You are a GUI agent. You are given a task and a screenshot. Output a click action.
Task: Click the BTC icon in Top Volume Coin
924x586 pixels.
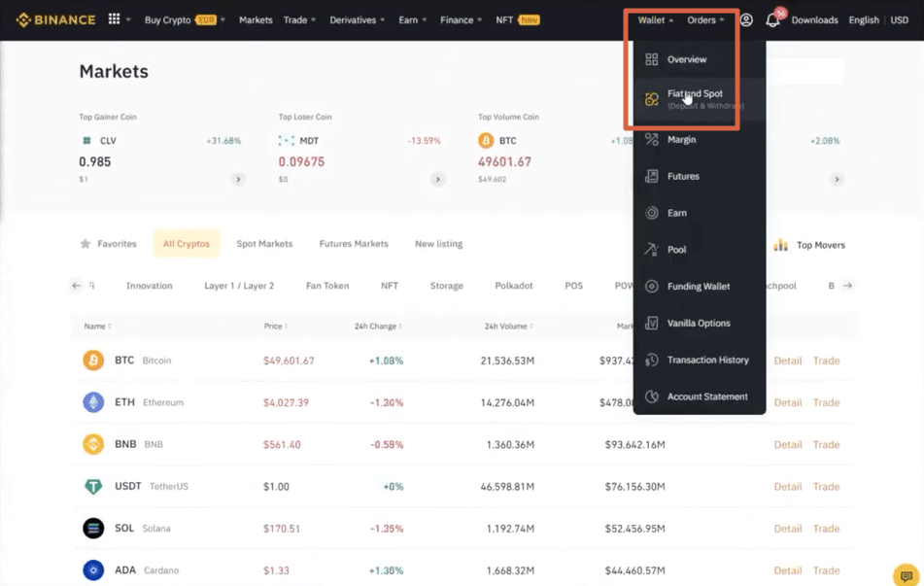click(486, 140)
